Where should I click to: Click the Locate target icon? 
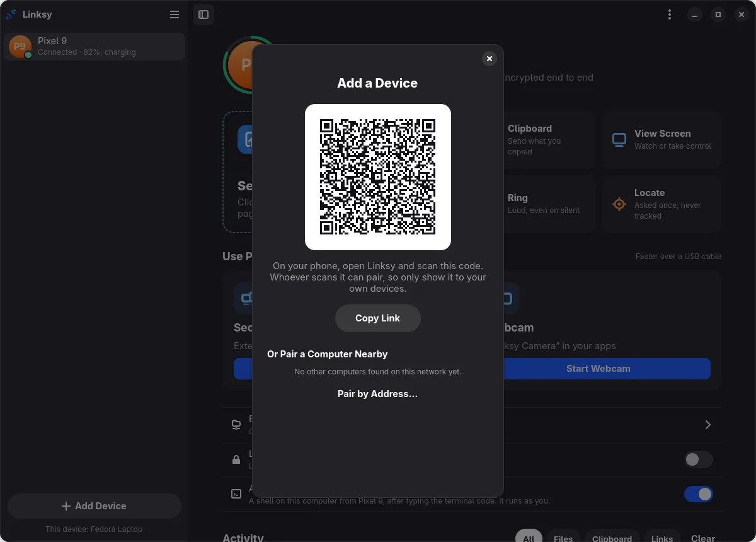pyautogui.click(x=619, y=204)
